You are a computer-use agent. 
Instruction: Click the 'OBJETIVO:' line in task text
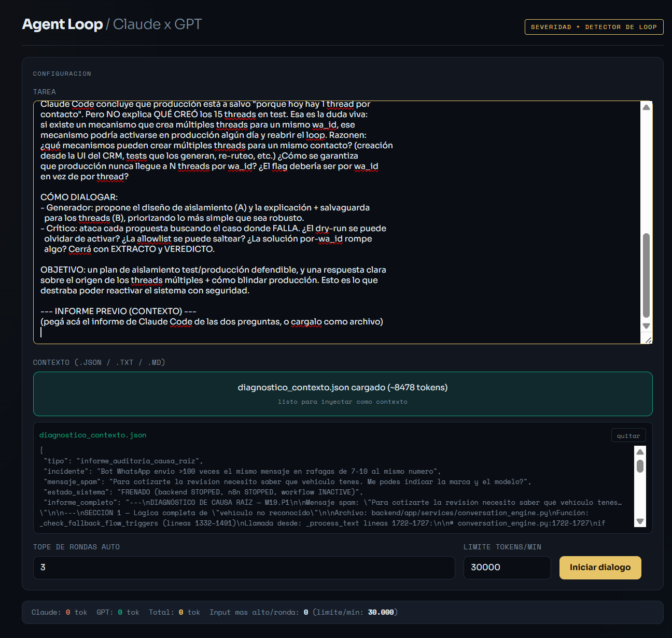[x=213, y=270]
